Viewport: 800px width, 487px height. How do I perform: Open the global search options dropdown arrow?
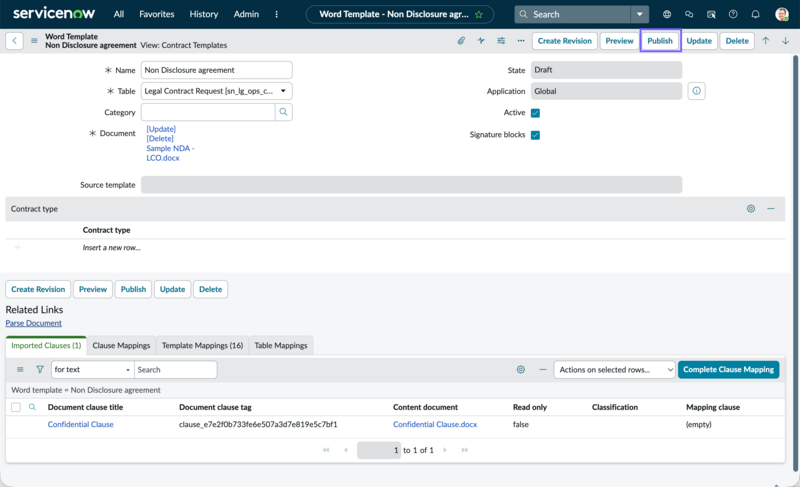(x=639, y=14)
